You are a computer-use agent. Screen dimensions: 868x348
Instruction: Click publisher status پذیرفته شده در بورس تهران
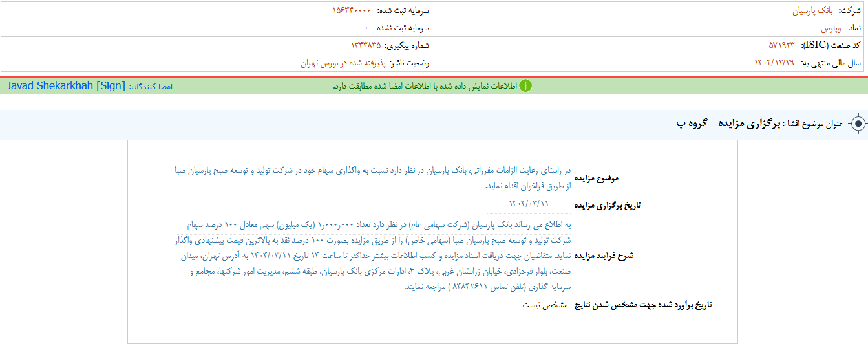tap(343, 63)
